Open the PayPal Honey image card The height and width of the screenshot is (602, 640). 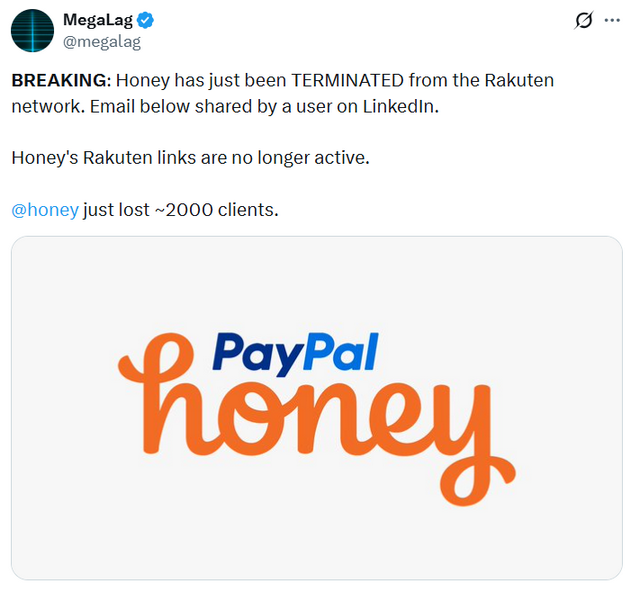pyautogui.click(x=316, y=407)
